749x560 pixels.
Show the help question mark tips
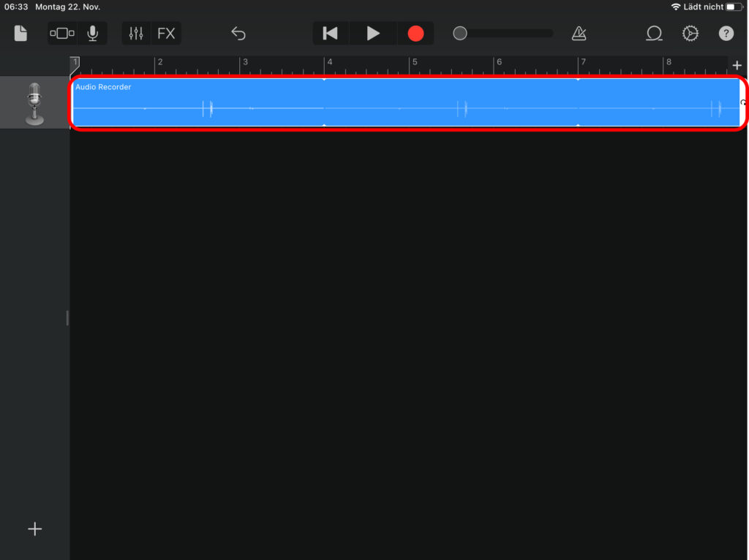click(726, 33)
